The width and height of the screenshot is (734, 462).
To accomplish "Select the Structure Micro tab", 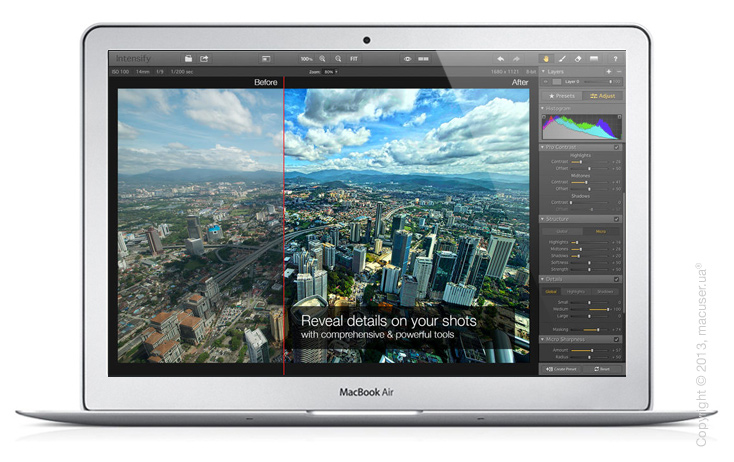I will (601, 231).
